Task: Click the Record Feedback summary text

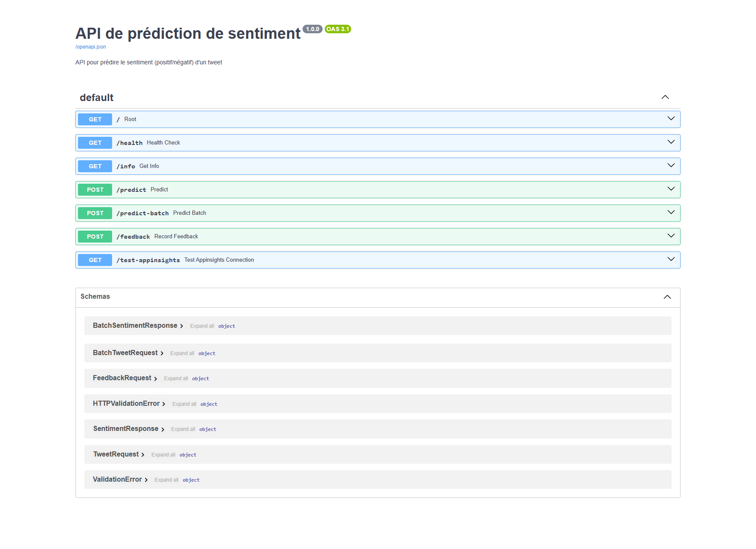Action: click(x=176, y=237)
